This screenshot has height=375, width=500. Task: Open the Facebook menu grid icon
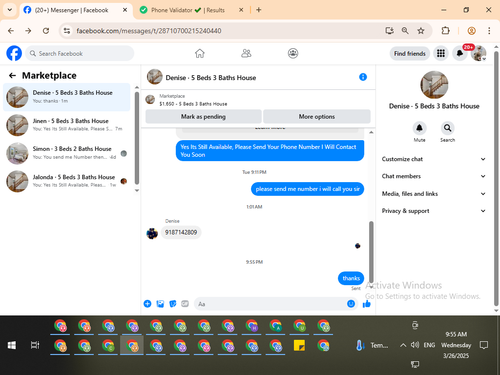pyautogui.click(x=441, y=53)
